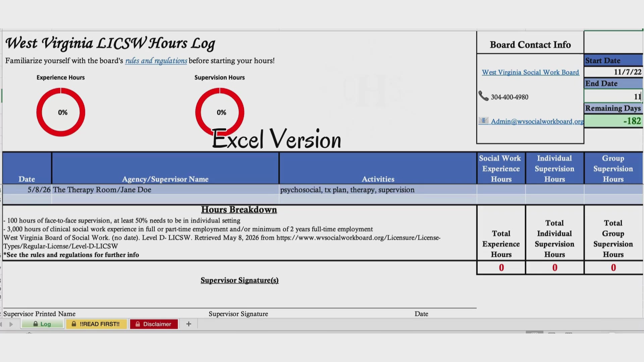Add a new sheet with plus button

pos(189,324)
